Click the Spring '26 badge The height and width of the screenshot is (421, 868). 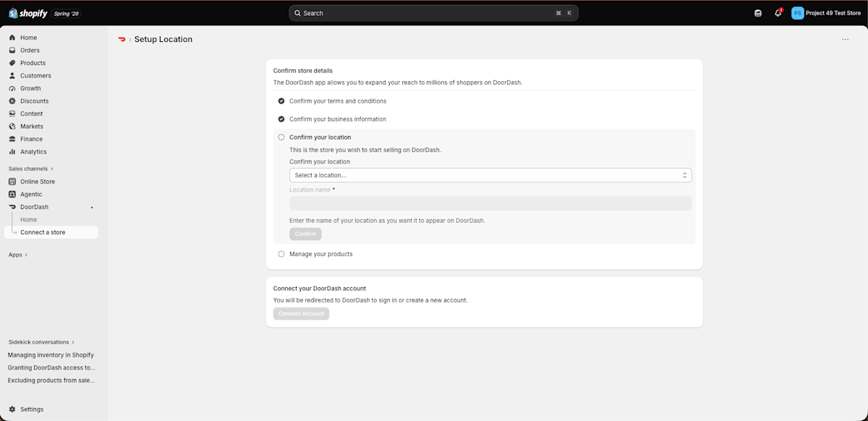(66, 13)
